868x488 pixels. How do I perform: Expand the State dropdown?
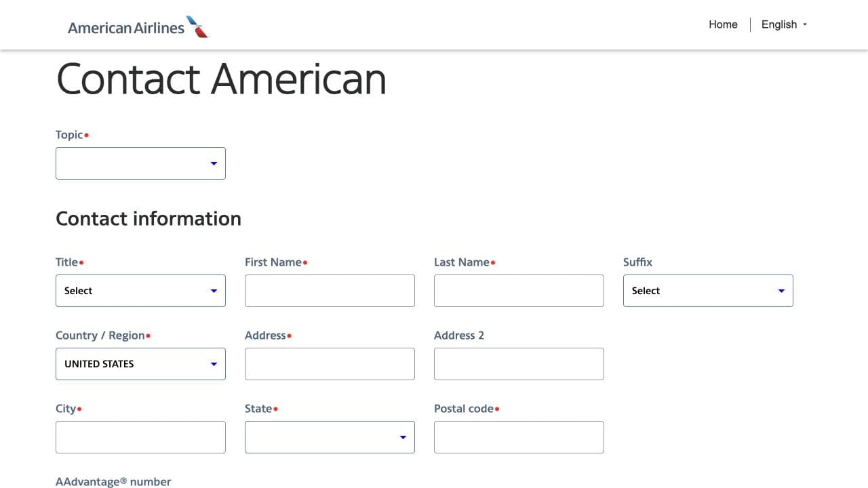[330, 437]
